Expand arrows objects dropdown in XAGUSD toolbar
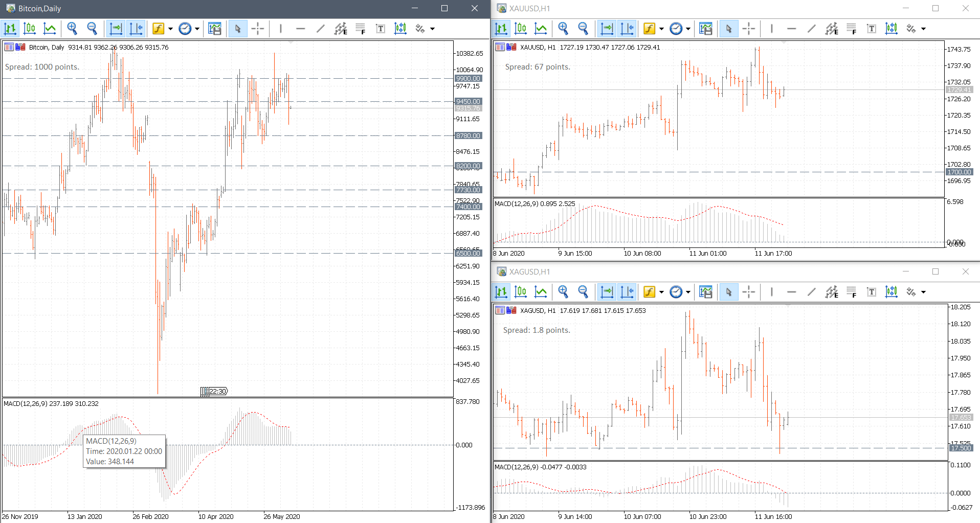980x523 pixels. 923,292
